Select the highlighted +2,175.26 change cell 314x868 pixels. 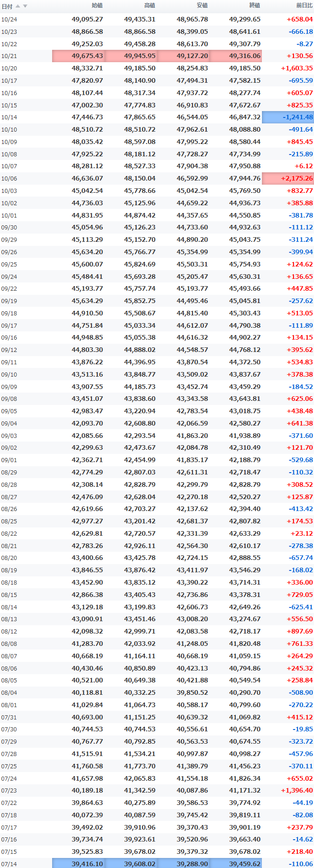(288, 178)
